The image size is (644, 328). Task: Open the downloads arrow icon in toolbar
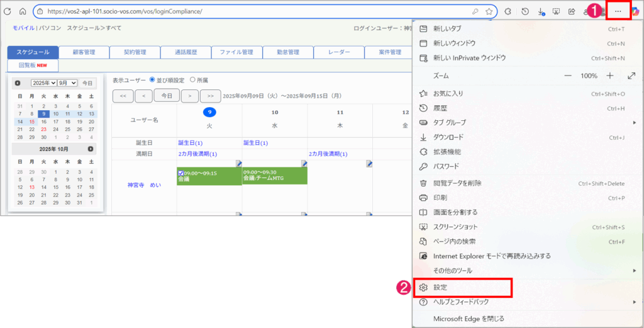coord(540,11)
